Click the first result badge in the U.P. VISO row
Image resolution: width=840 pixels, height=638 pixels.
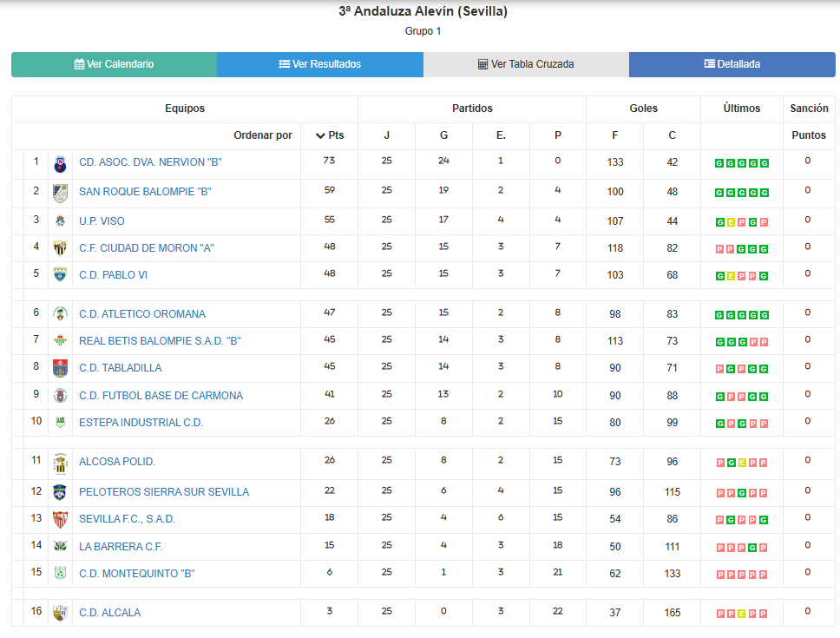(720, 222)
